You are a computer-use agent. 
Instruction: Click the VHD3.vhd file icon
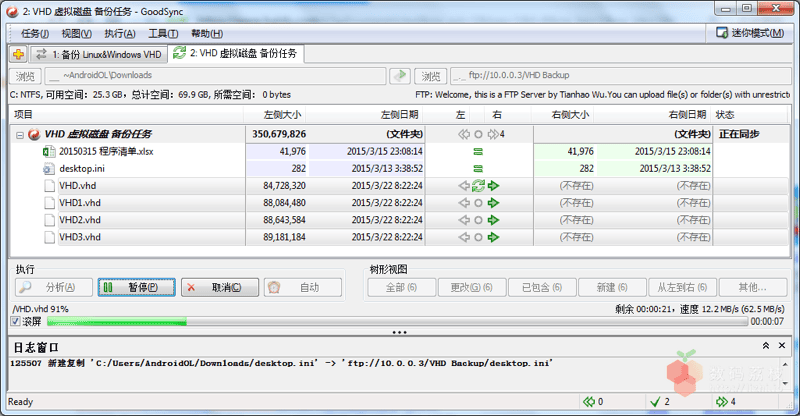tap(49, 237)
